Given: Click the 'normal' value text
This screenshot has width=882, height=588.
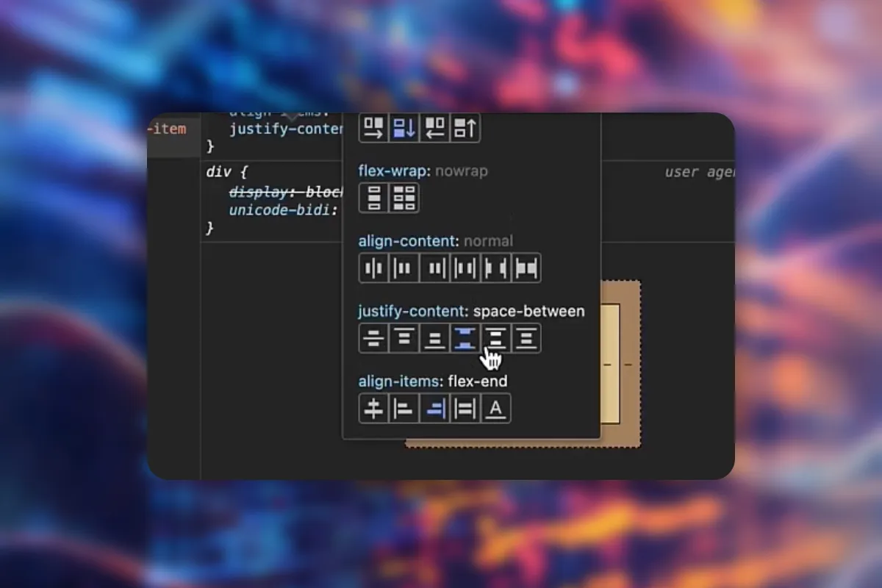Looking at the screenshot, I should pos(488,241).
